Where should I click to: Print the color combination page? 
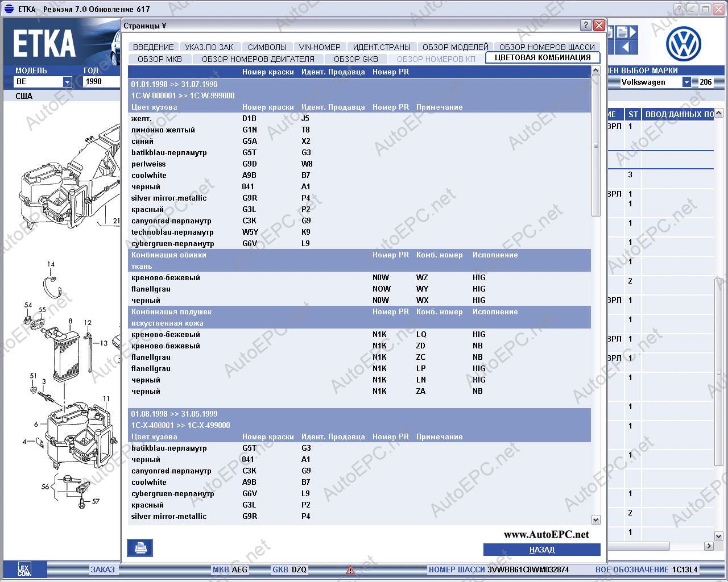pos(140,547)
